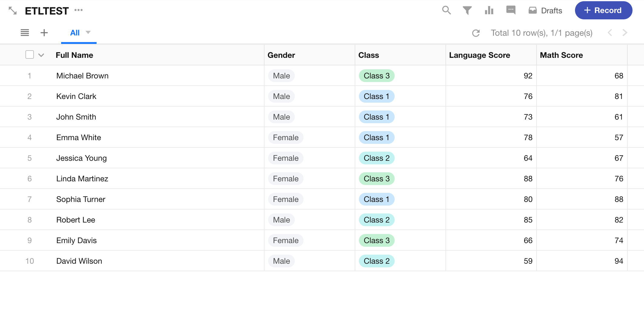The image size is (644, 330).
Task: Click the Language Score column header
Action: tap(479, 55)
